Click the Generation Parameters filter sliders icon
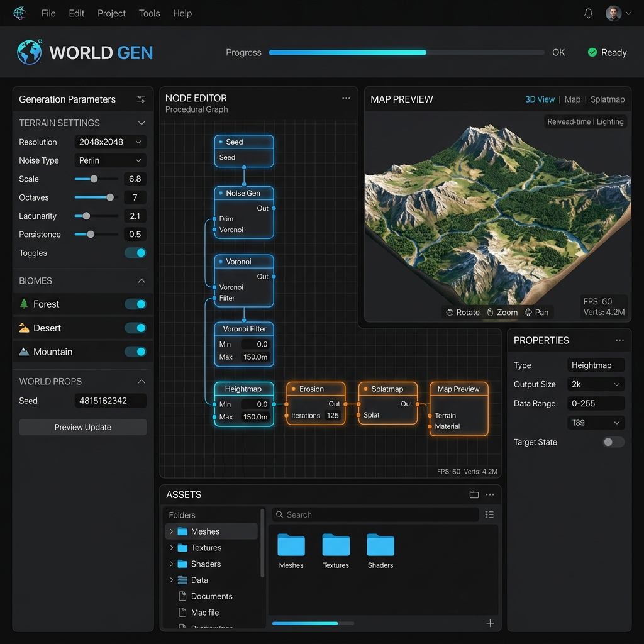Viewport: 644px width, 644px height. click(x=141, y=99)
